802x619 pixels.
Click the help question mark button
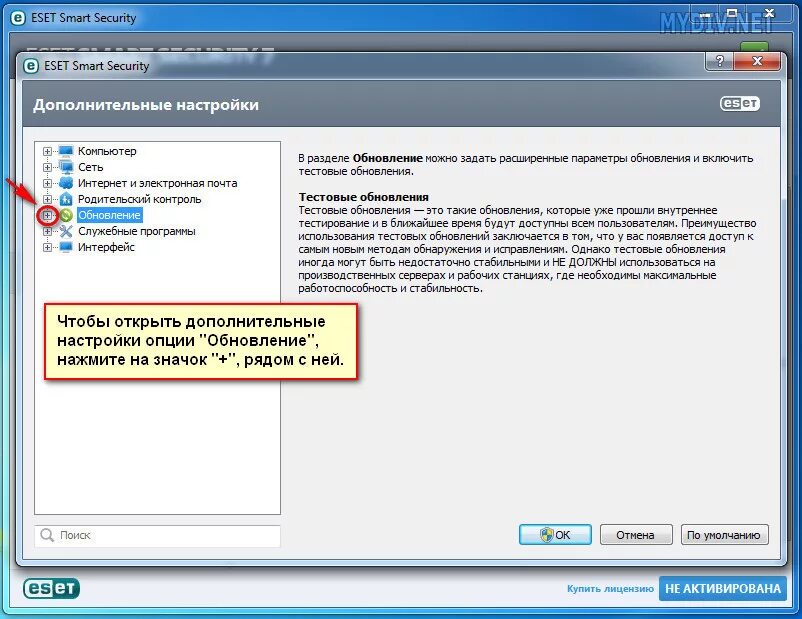click(x=720, y=61)
